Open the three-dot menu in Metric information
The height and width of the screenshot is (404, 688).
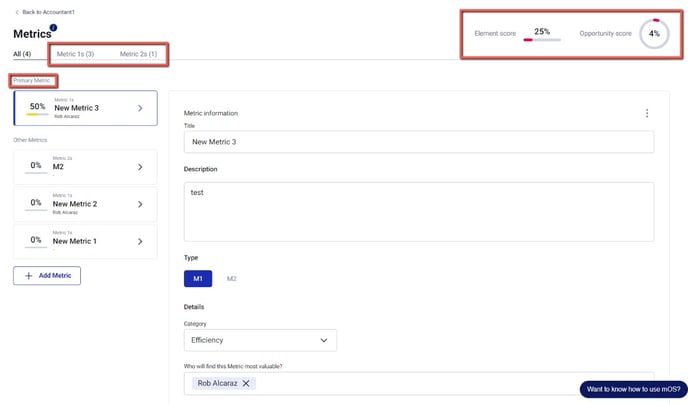point(647,113)
